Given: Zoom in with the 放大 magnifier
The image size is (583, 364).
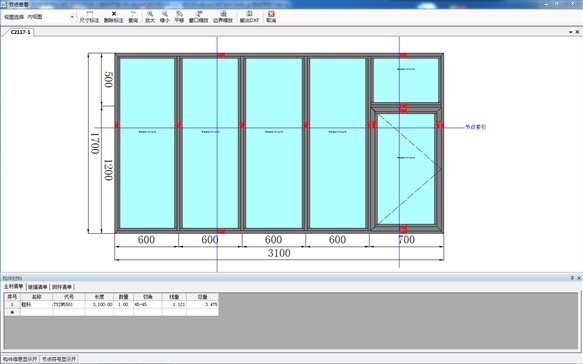Looking at the screenshot, I should pyautogui.click(x=150, y=17).
